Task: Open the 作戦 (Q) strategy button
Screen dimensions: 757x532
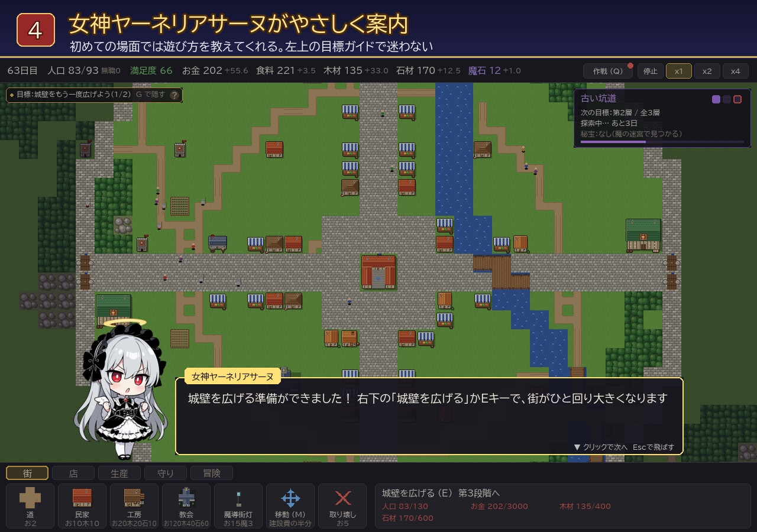Action: coord(607,71)
